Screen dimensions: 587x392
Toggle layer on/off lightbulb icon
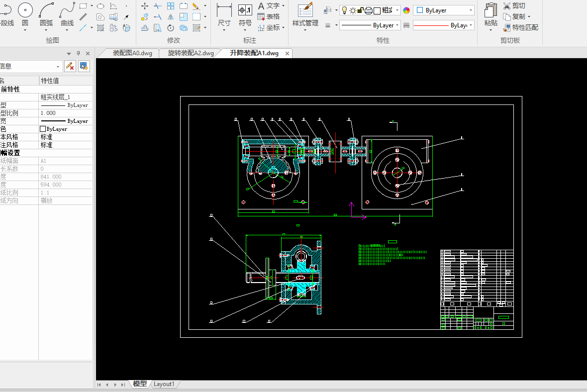pos(344,10)
